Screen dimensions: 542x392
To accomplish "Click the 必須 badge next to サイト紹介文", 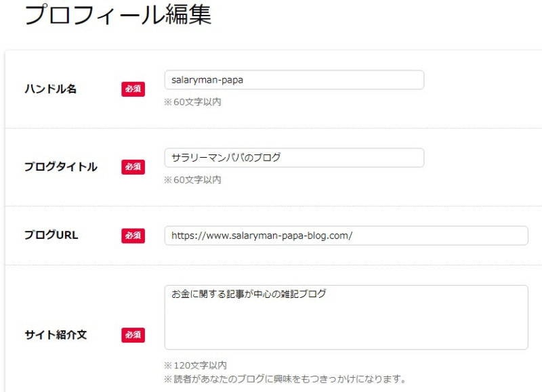I will [133, 334].
